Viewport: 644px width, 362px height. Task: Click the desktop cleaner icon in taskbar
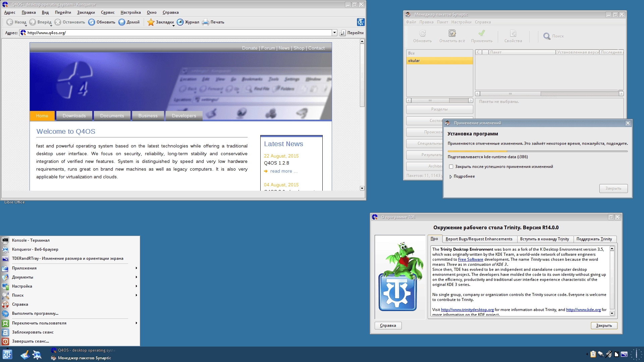pyautogui.click(x=25, y=355)
